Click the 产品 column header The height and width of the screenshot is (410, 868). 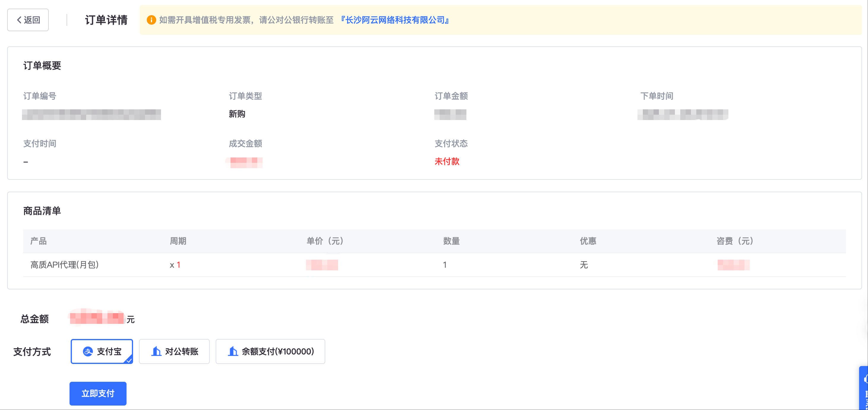coord(38,241)
